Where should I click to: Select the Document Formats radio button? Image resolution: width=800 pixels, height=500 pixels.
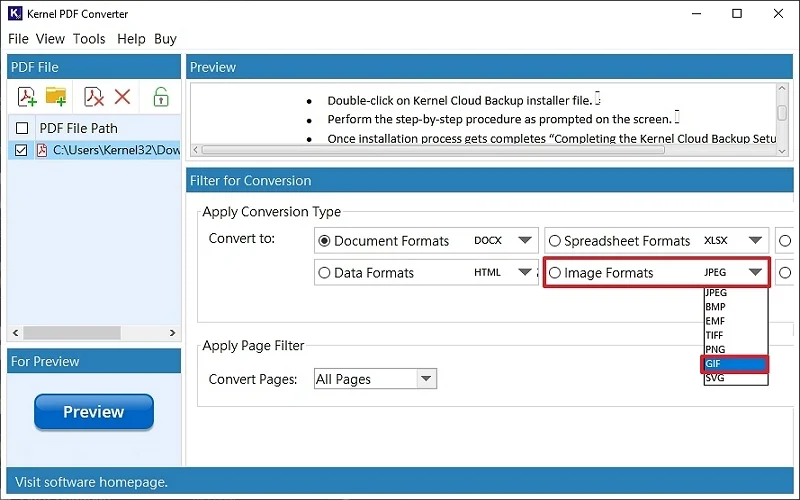click(324, 241)
